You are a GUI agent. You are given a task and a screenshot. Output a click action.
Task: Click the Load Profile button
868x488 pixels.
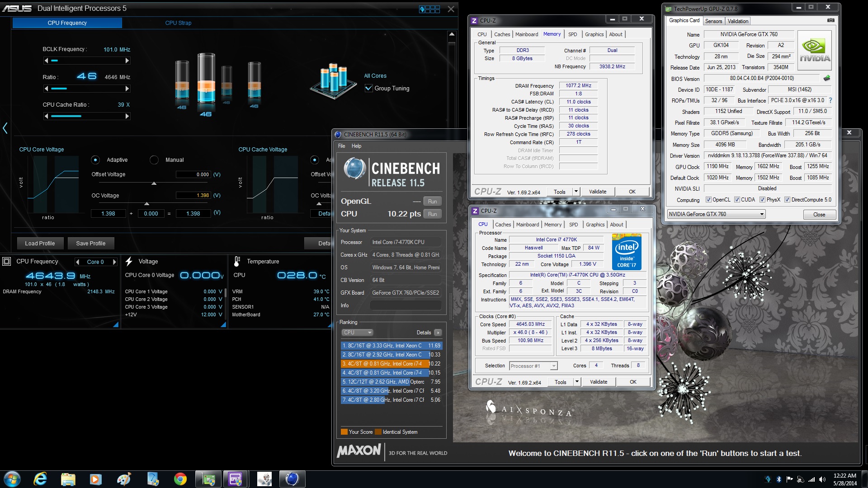pyautogui.click(x=40, y=243)
